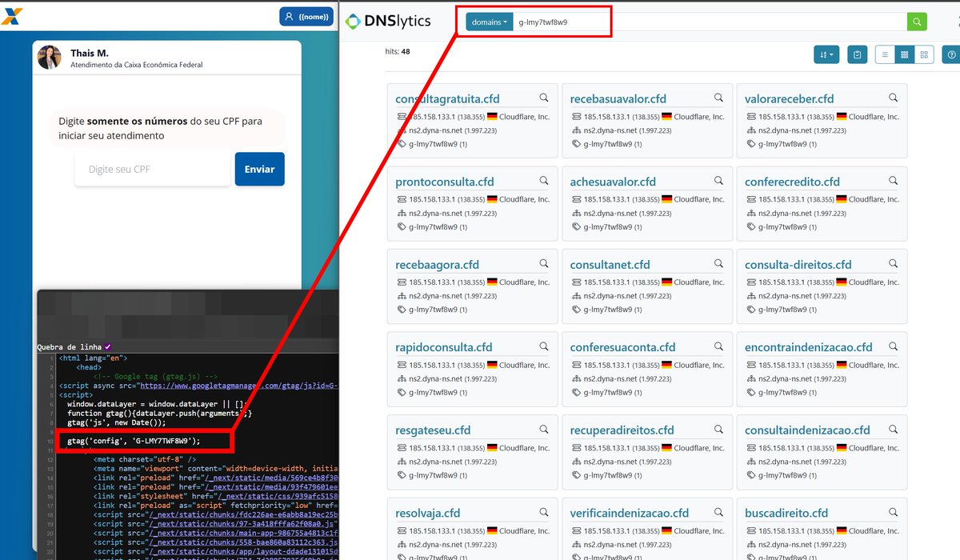Click magnifier icon on achesuavalor.cfd card
960x560 pixels.
pos(718,181)
